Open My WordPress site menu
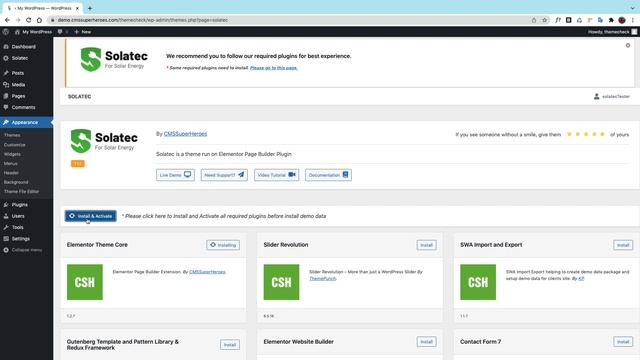The width and height of the screenshot is (640, 360). [x=33, y=32]
